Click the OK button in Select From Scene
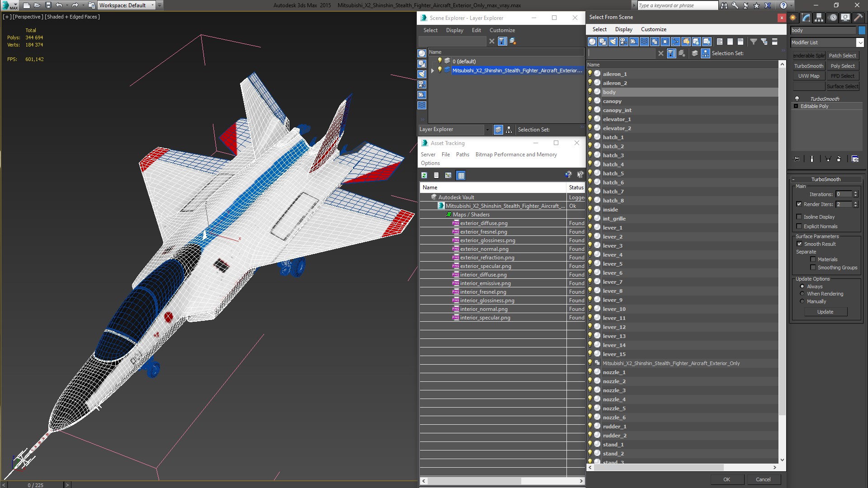 [726, 479]
